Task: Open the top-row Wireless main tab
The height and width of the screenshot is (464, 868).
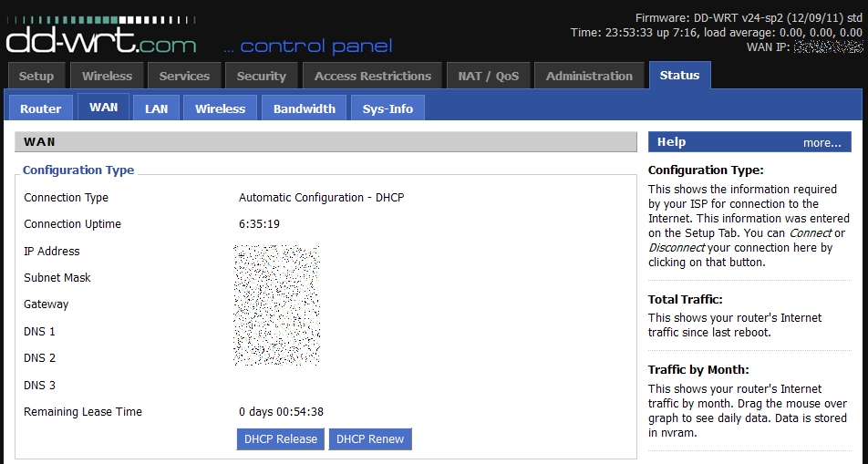Action: 107,77
